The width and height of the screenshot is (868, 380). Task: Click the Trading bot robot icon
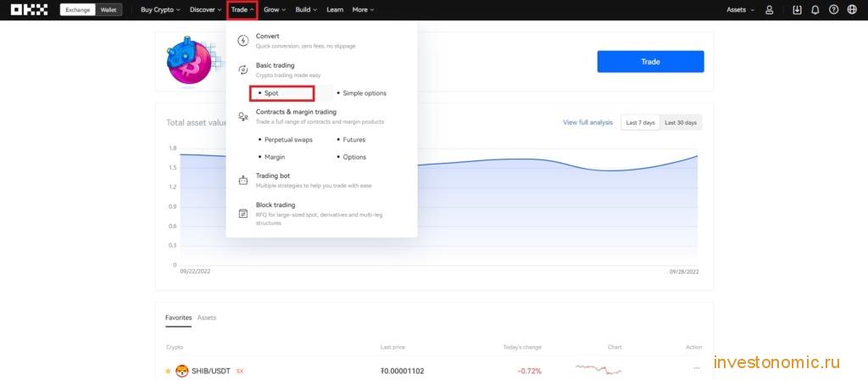(242, 180)
